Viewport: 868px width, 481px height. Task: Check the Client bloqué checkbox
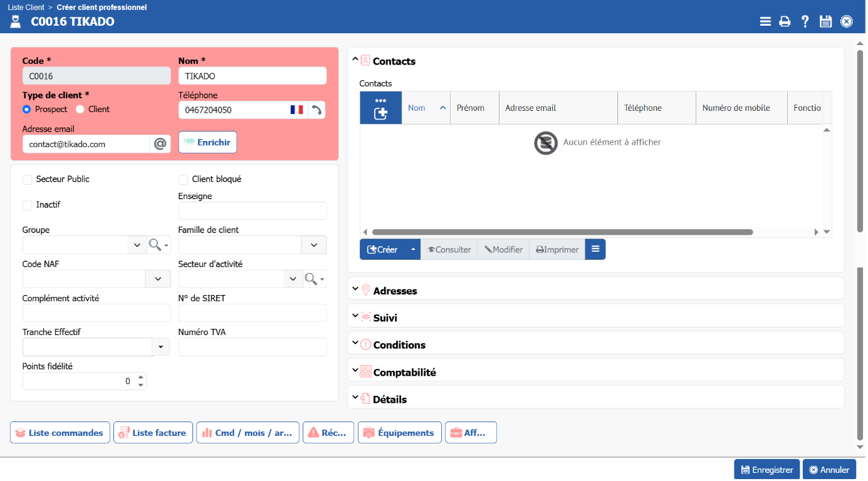click(x=184, y=180)
